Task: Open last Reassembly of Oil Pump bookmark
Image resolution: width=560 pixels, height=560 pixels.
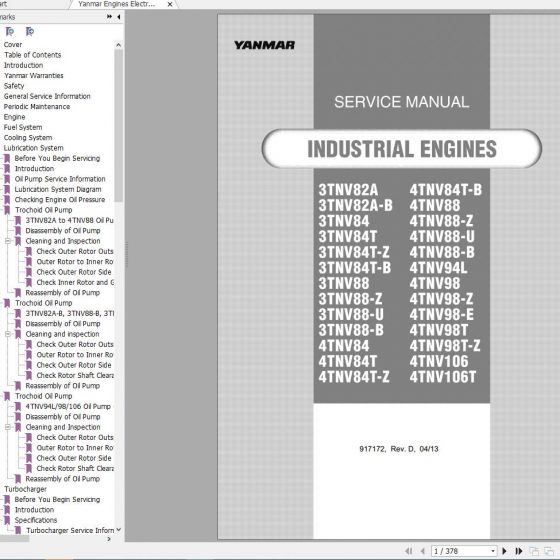Action: pyautogui.click(x=62, y=479)
